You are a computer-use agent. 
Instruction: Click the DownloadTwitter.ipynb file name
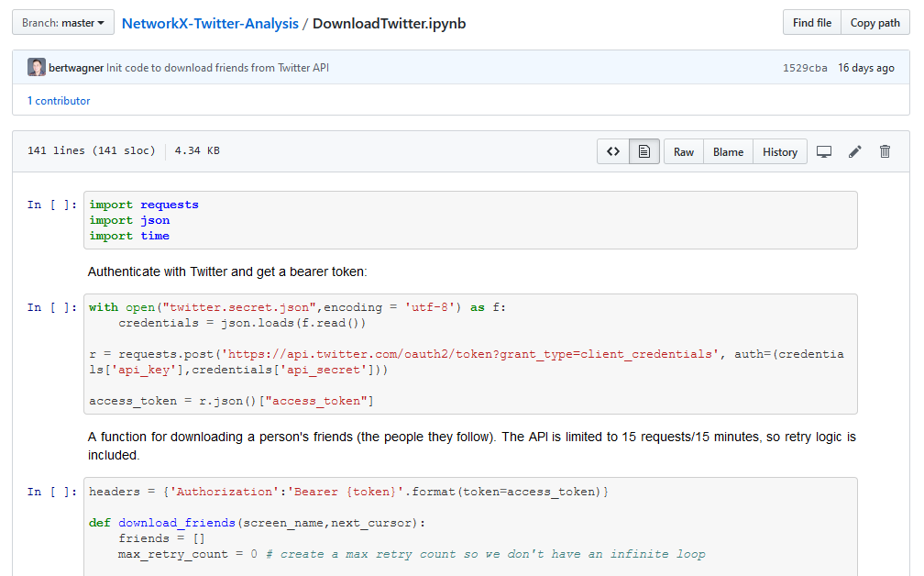point(389,24)
